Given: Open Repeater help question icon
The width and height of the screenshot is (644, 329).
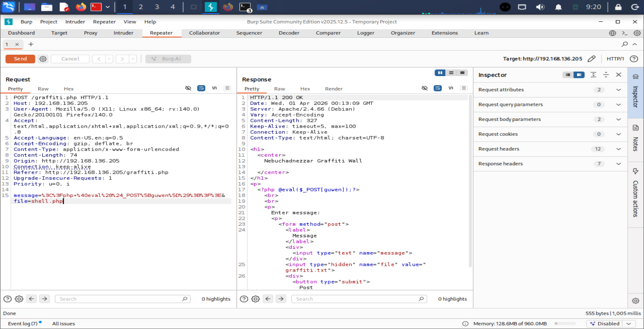Looking at the screenshot, I should click(634, 59).
